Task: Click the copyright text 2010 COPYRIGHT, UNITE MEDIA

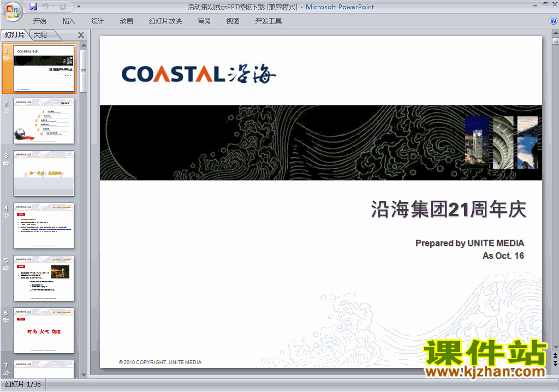Action: click(x=160, y=362)
